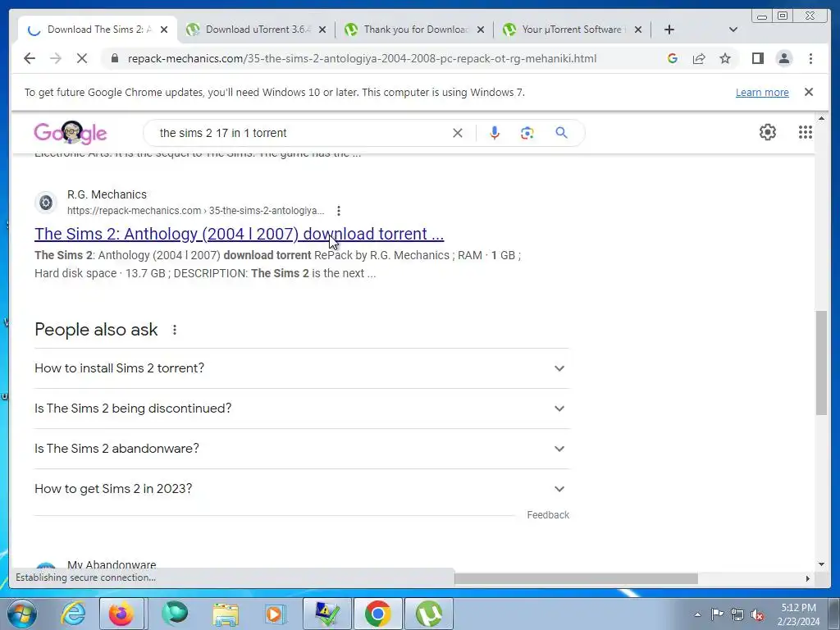
Task: Search by image with Google Lens
Action: [527, 133]
